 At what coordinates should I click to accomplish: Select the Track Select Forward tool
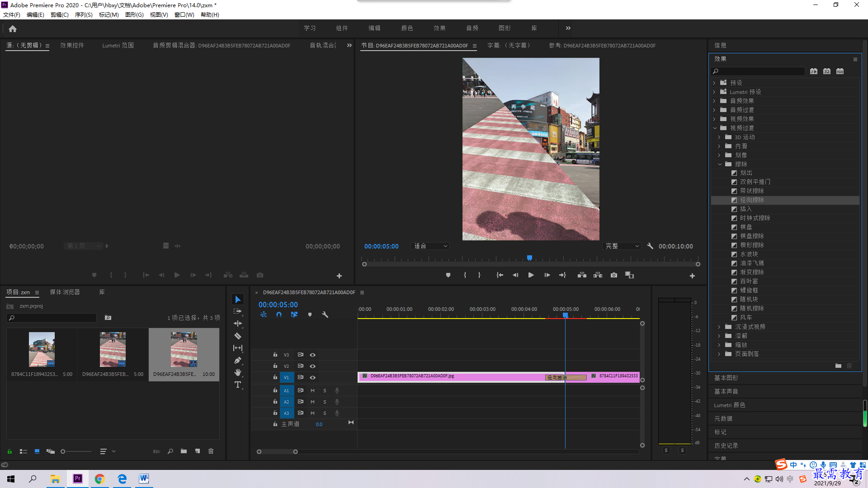coord(238,311)
